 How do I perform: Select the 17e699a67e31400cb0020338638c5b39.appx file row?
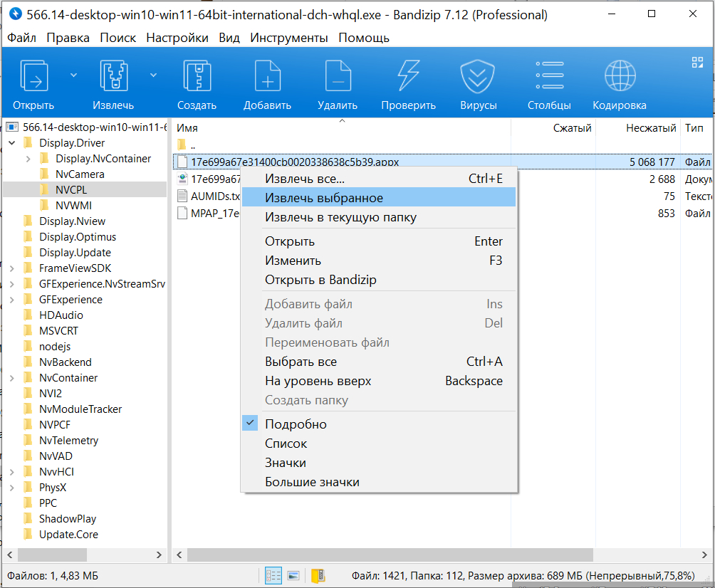point(442,162)
